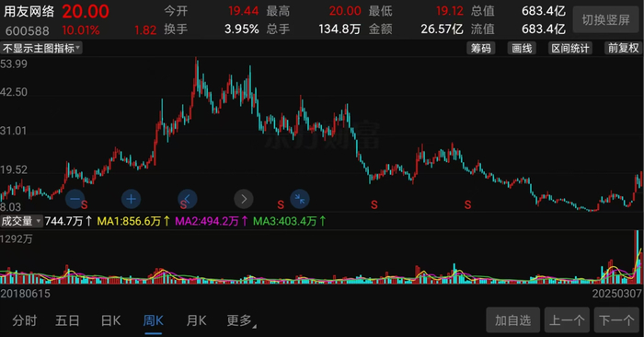
Task: Click end date 20250307
Action: point(617,294)
